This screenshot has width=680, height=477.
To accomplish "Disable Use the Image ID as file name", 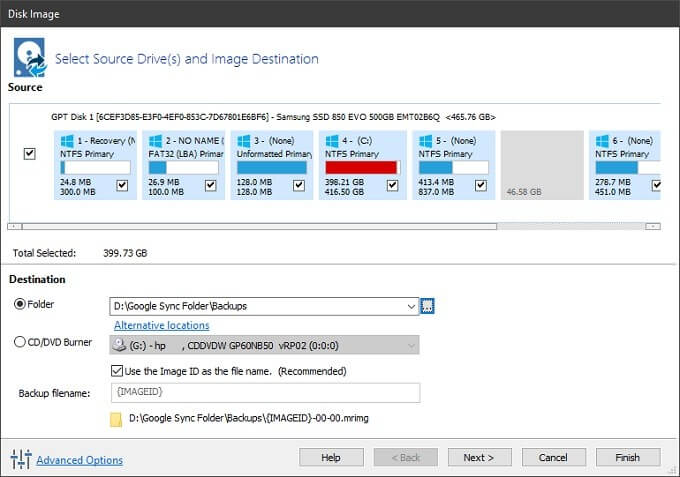I will (120, 371).
